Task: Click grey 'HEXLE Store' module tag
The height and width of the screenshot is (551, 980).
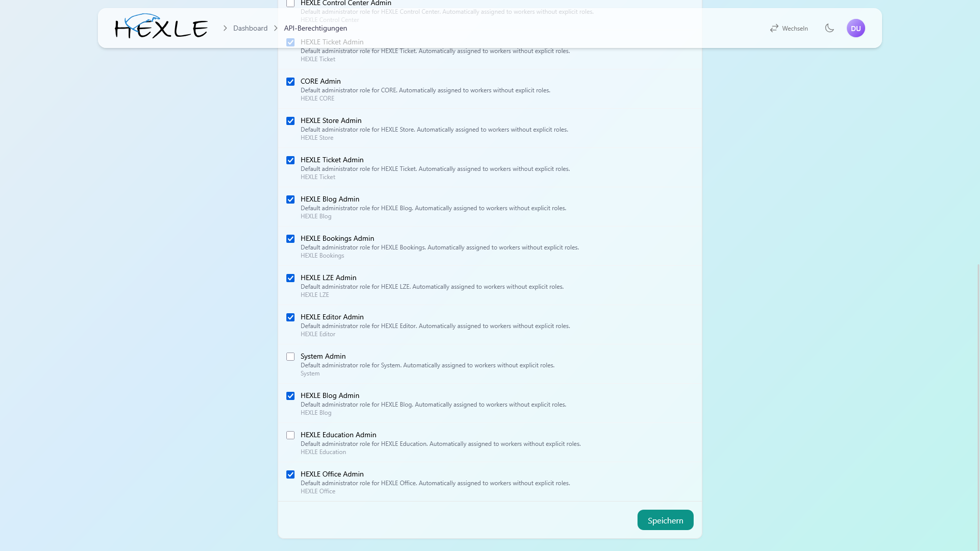Action: pos(317,138)
